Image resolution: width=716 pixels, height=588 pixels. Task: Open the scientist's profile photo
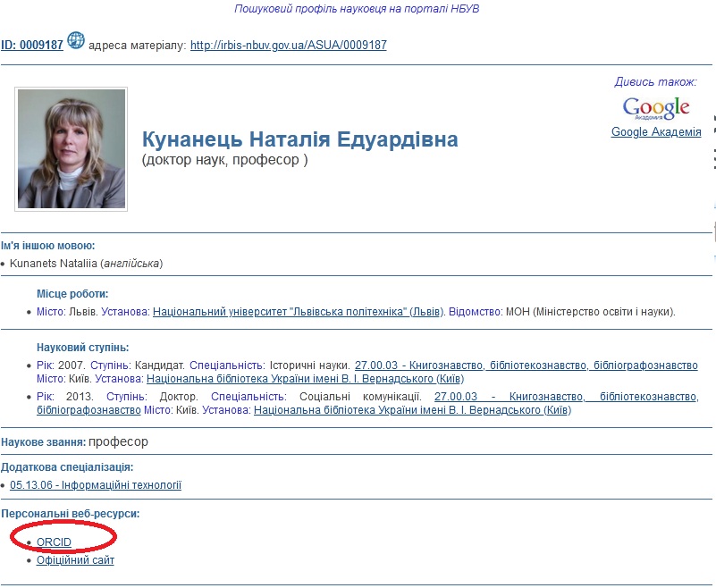click(x=72, y=148)
